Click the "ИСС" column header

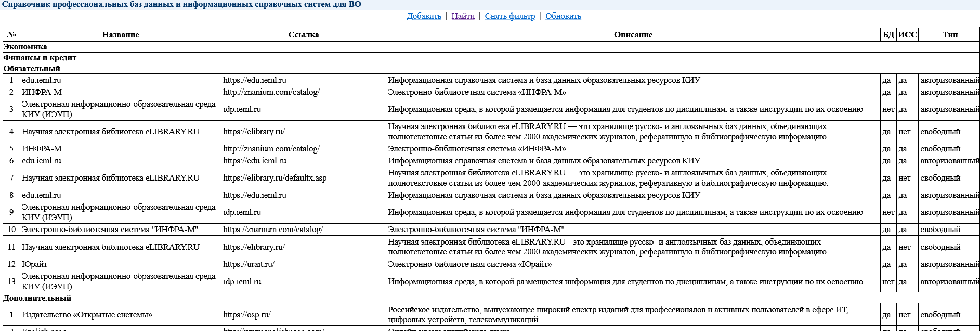pos(908,35)
